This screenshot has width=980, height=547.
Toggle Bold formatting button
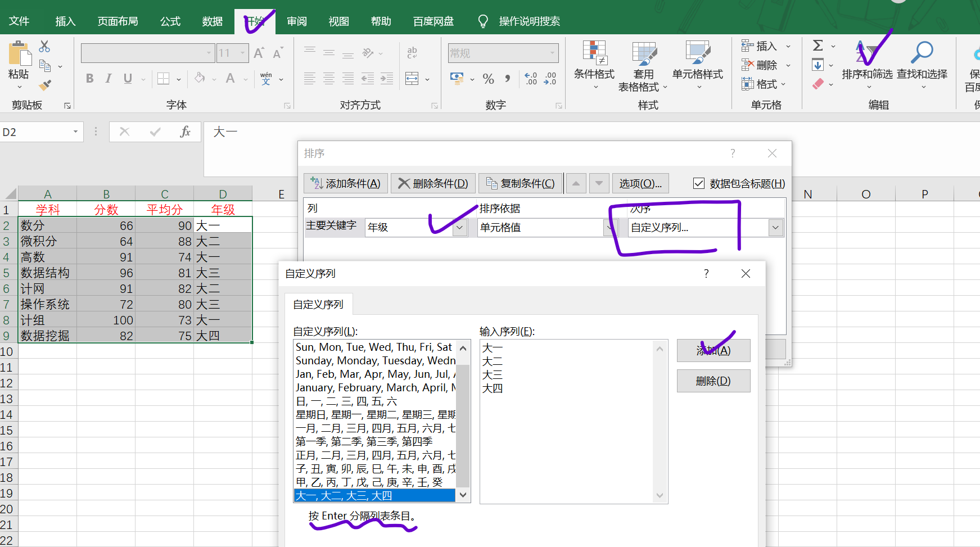click(x=89, y=79)
